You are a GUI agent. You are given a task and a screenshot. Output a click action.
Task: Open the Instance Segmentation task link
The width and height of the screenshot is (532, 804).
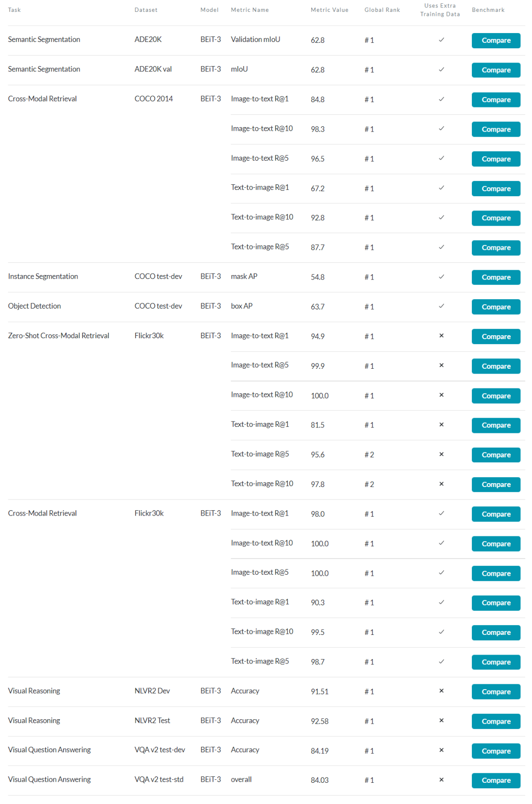pyautogui.click(x=43, y=277)
